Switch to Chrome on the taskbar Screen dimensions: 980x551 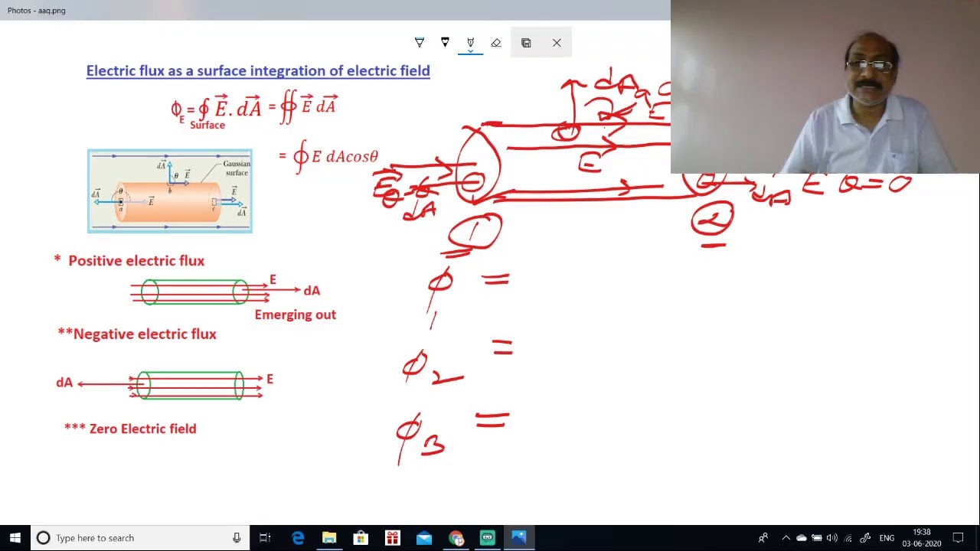(x=456, y=538)
